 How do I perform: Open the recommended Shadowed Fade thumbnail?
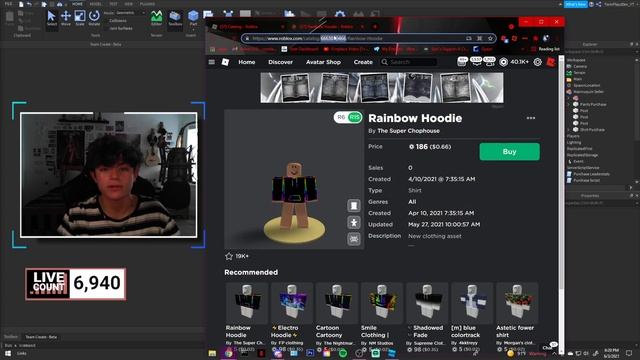427,303
